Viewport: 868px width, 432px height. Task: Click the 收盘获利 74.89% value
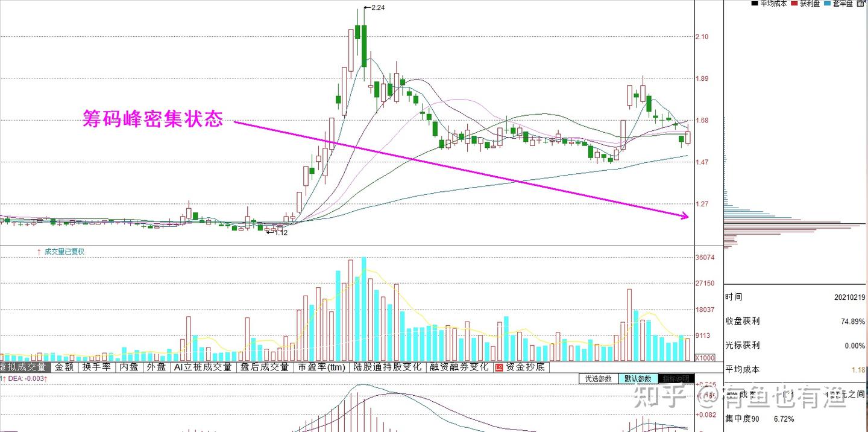853,322
